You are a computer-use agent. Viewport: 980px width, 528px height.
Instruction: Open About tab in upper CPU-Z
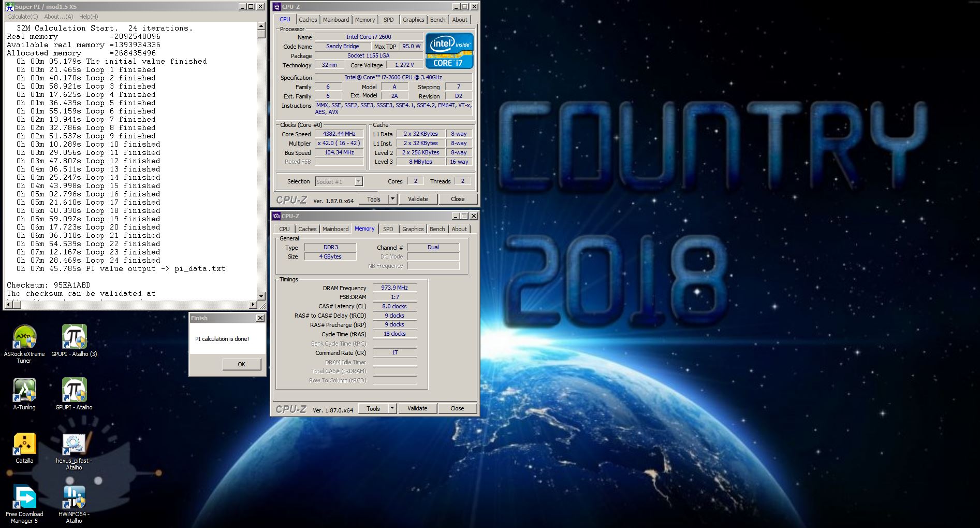(x=460, y=20)
